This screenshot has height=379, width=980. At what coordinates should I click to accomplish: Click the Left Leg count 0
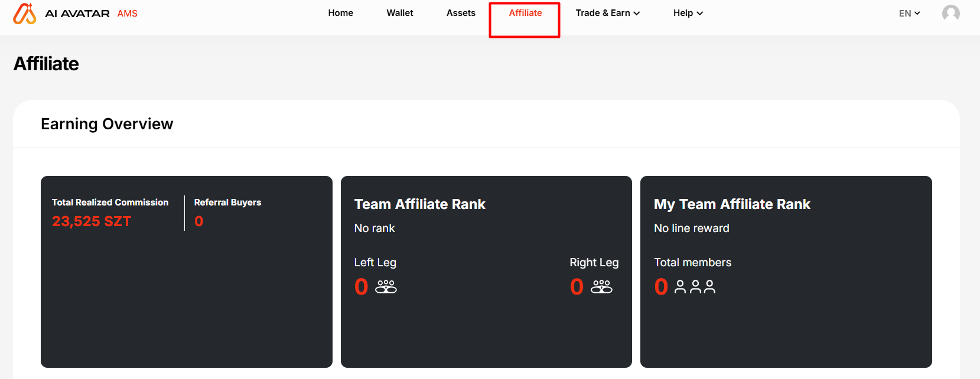tap(362, 287)
